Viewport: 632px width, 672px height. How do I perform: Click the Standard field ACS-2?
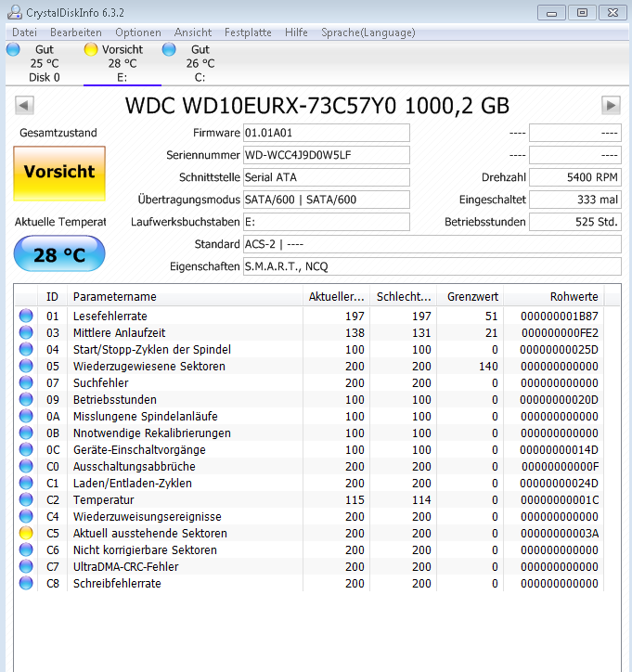tap(432, 244)
